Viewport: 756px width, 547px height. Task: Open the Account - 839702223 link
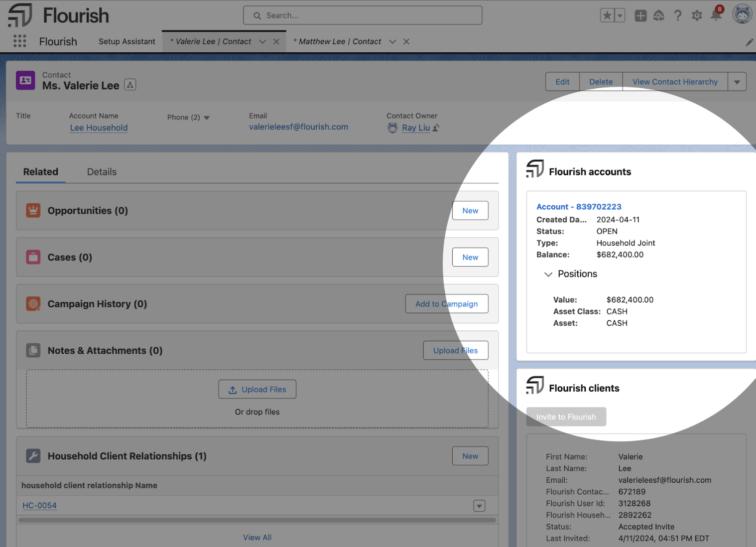tap(579, 206)
